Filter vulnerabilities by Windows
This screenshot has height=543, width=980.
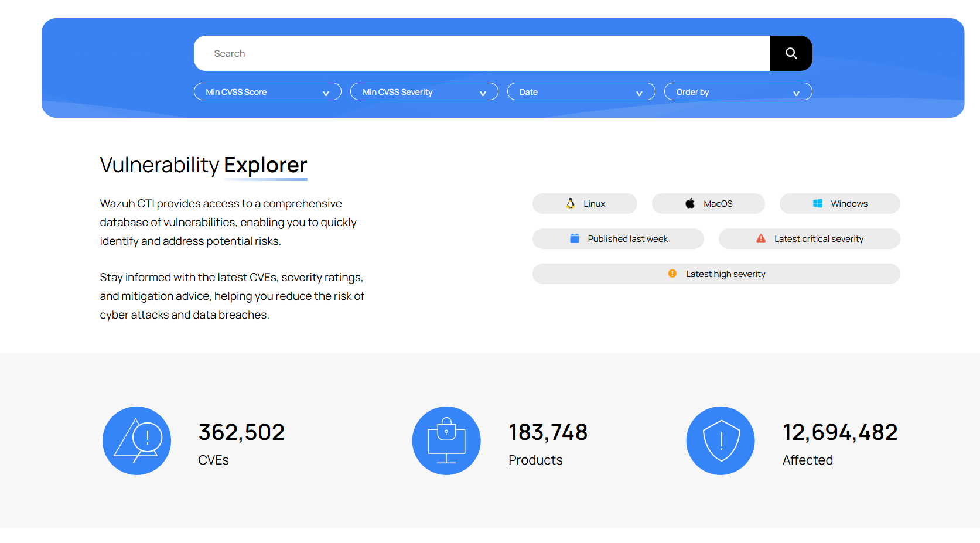pyautogui.click(x=839, y=203)
